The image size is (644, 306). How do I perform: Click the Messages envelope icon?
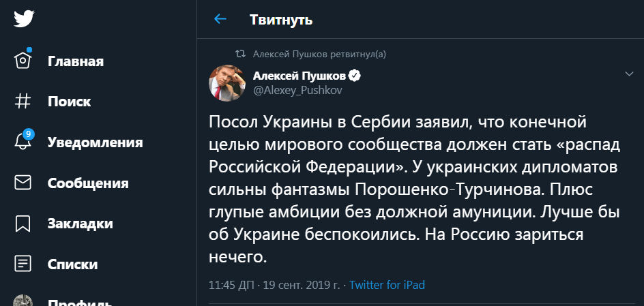point(23,183)
